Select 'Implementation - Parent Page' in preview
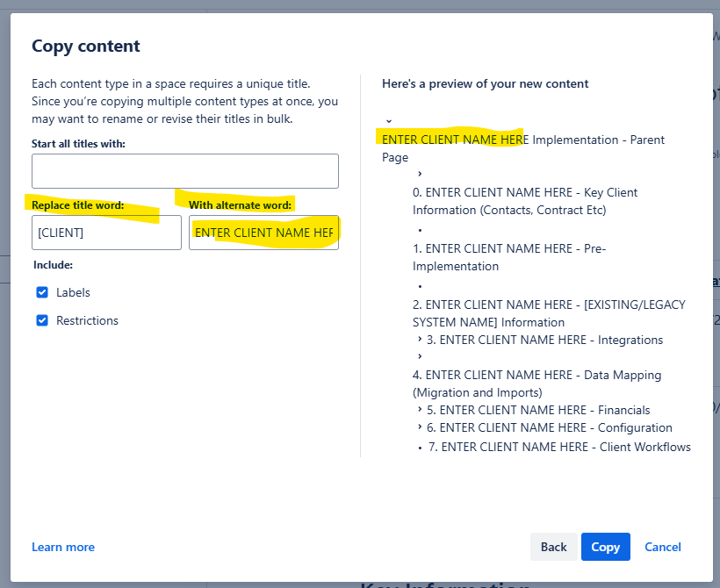This screenshot has height=588, width=720. (523, 148)
